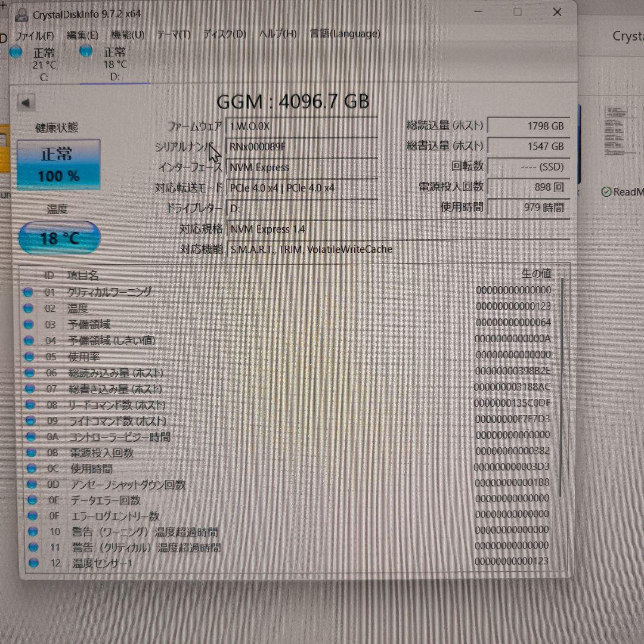
Task: Click the interface field NVM Express
Action: pyautogui.click(x=302, y=168)
